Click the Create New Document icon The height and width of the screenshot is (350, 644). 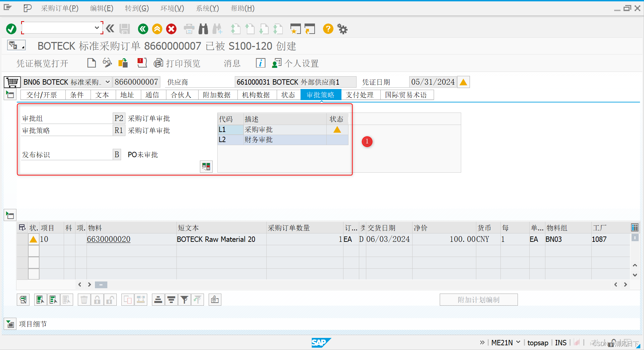[91, 63]
